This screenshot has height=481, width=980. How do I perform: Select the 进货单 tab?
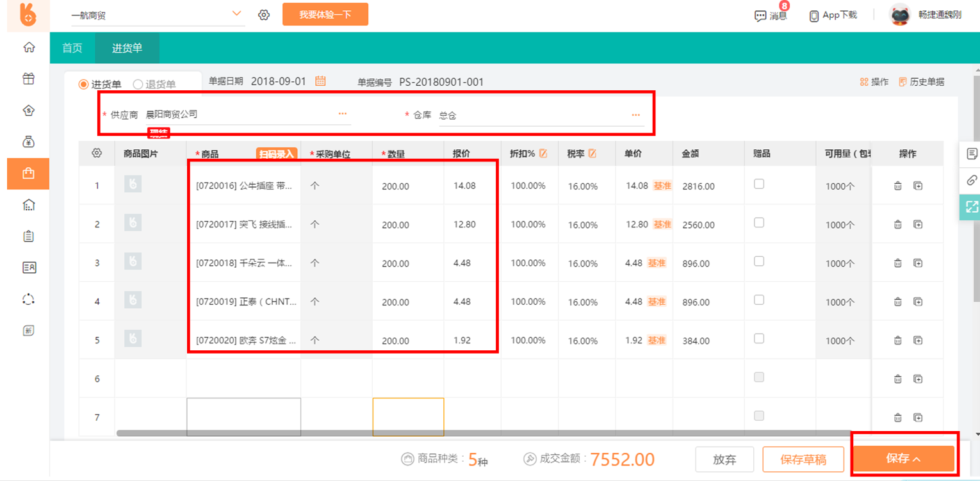(x=127, y=48)
